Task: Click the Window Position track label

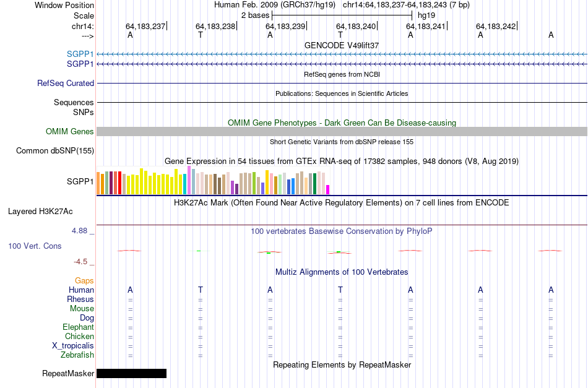Action: (x=64, y=5)
